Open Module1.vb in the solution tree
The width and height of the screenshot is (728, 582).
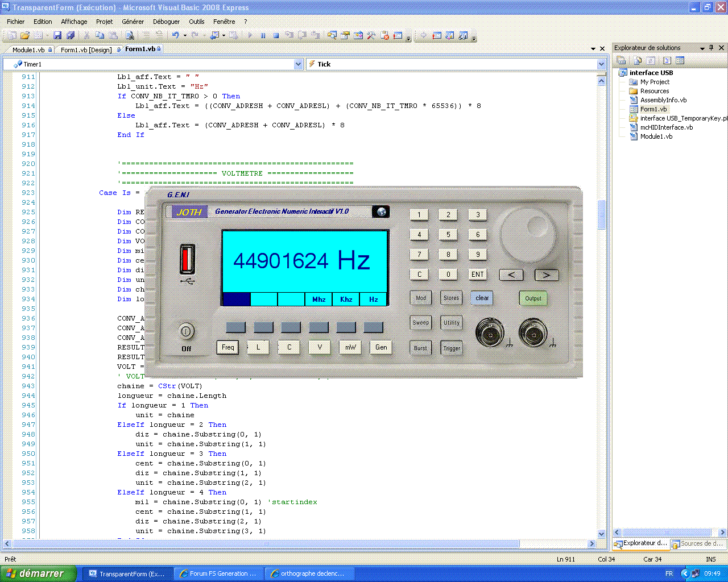click(656, 136)
